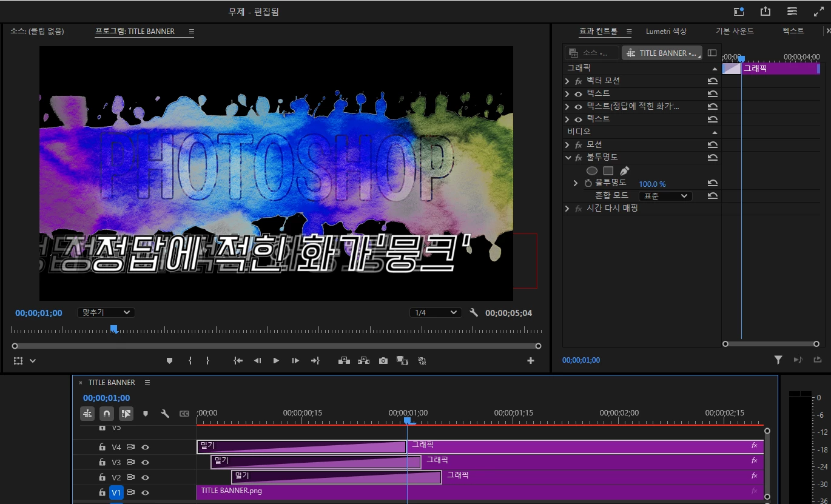This screenshot has height=504, width=831.
Task: Collapse the 불투명도 effect
Action: click(x=568, y=157)
